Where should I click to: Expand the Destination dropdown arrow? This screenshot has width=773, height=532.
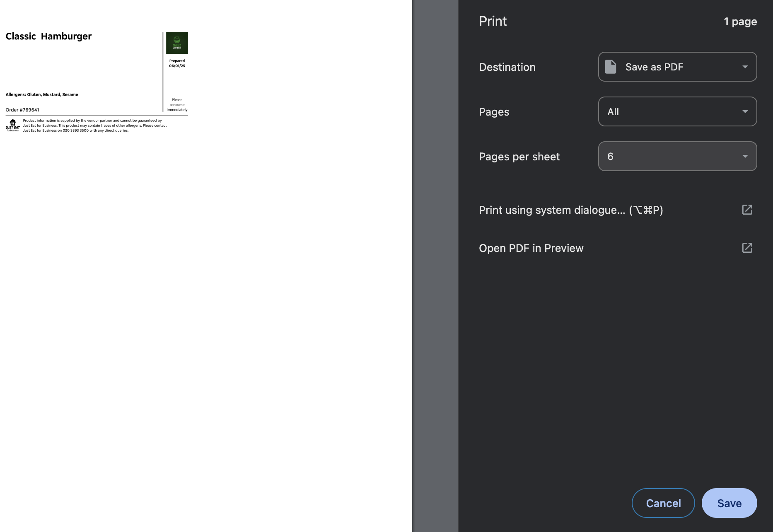click(x=745, y=67)
